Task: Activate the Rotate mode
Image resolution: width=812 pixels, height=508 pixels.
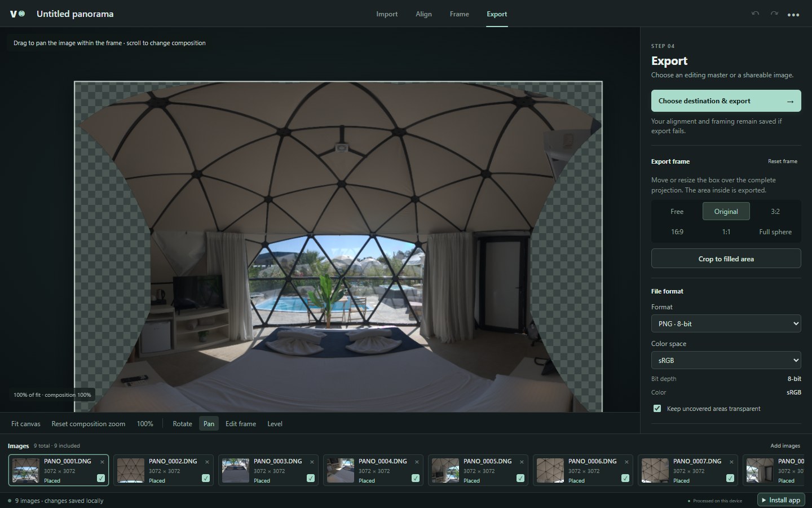Action: [x=182, y=424]
